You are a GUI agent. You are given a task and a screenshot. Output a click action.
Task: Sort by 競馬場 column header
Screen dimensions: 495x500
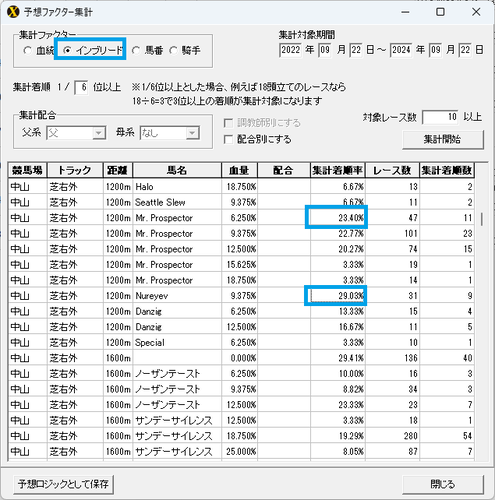click(28, 171)
